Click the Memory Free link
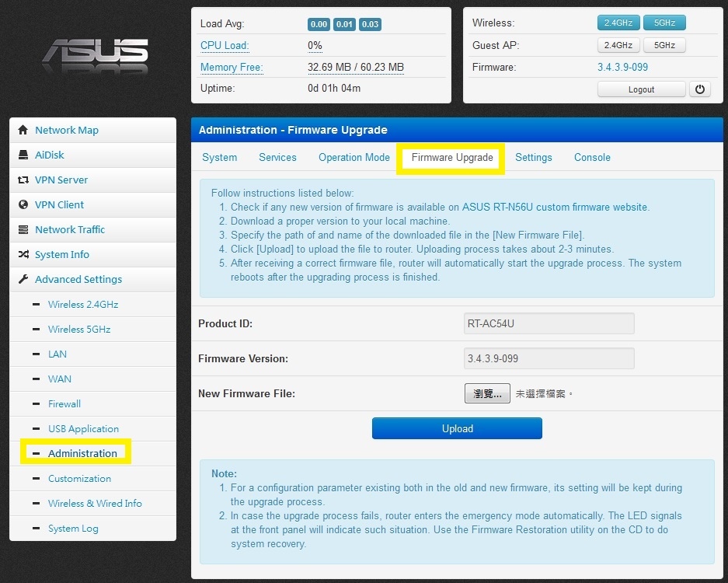The image size is (728, 583). pos(232,68)
